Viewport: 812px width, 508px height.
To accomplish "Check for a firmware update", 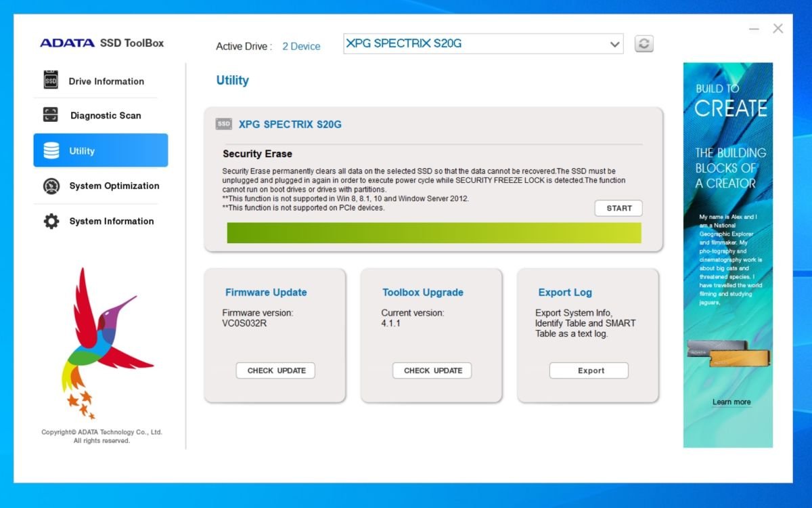I will (x=275, y=371).
